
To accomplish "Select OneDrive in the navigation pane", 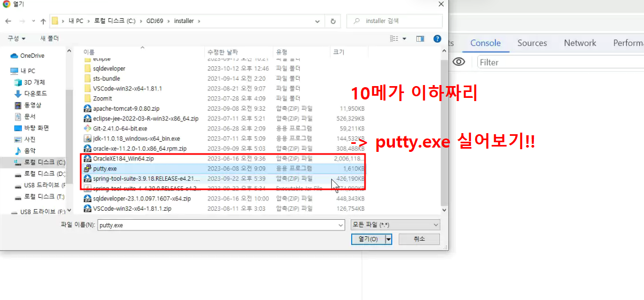I will [32, 56].
